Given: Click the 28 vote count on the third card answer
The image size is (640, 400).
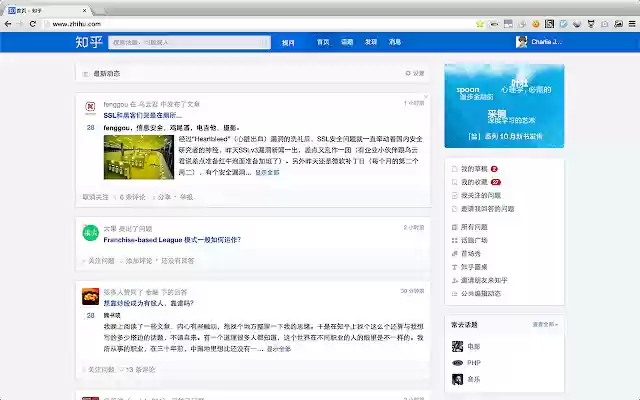Looking at the screenshot, I should (x=91, y=316).
